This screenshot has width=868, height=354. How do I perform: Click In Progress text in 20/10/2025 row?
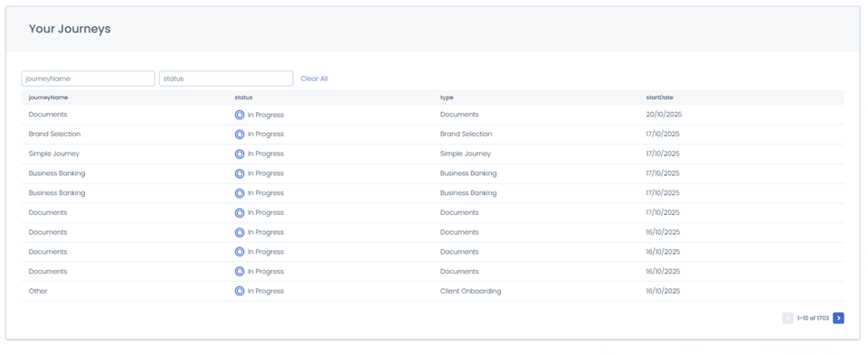(x=266, y=115)
